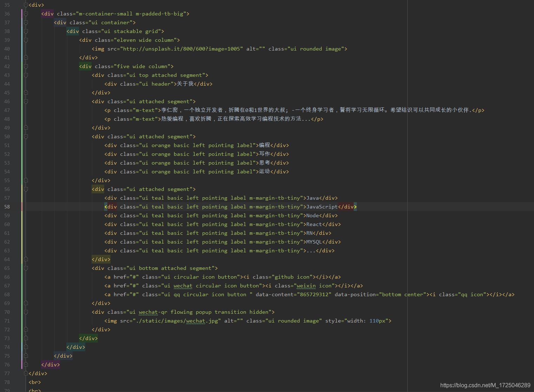The image size is (534, 392).
Task: Click the "m-container-small m-padded-tb-big" class value
Action: point(131,14)
